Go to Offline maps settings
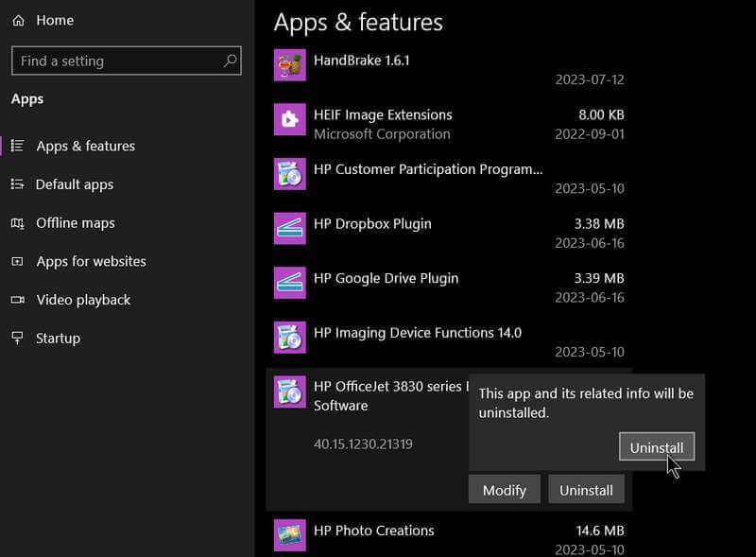 pyautogui.click(x=76, y=223)
